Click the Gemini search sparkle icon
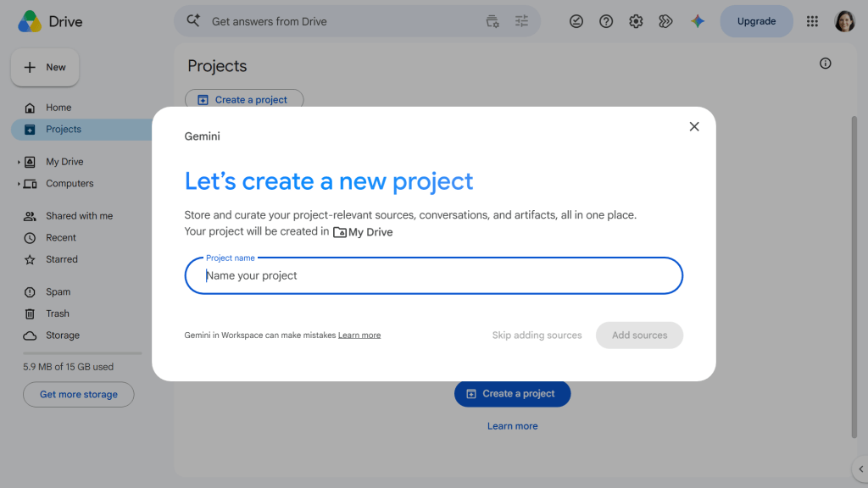The width and height of the screenshot is (868, 488). click(193, 21)
